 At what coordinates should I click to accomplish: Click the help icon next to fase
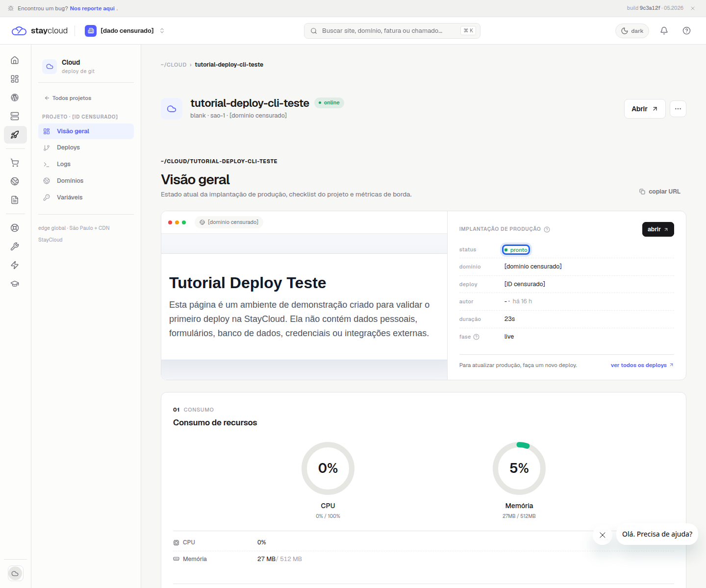[x=476, y=337]
